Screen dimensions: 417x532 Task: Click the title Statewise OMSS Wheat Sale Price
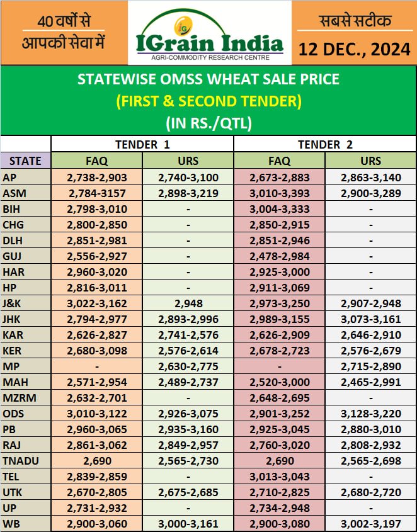click(x=208, y=79)
